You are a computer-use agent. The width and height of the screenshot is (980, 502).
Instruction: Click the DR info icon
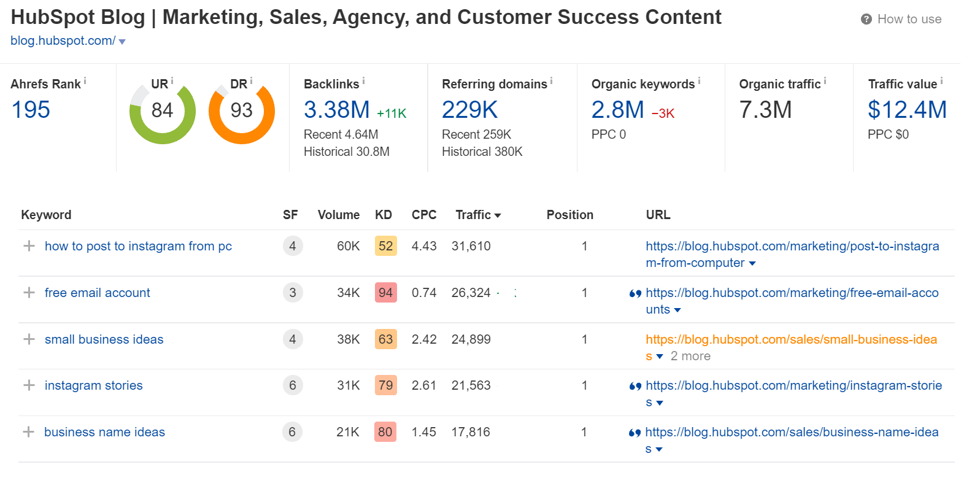pyautogui.click(x=251, y=80)
